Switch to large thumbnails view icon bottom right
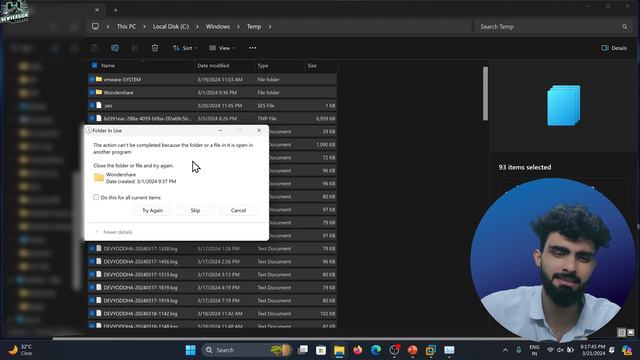640x360 pixels. [x=631, y=333]
